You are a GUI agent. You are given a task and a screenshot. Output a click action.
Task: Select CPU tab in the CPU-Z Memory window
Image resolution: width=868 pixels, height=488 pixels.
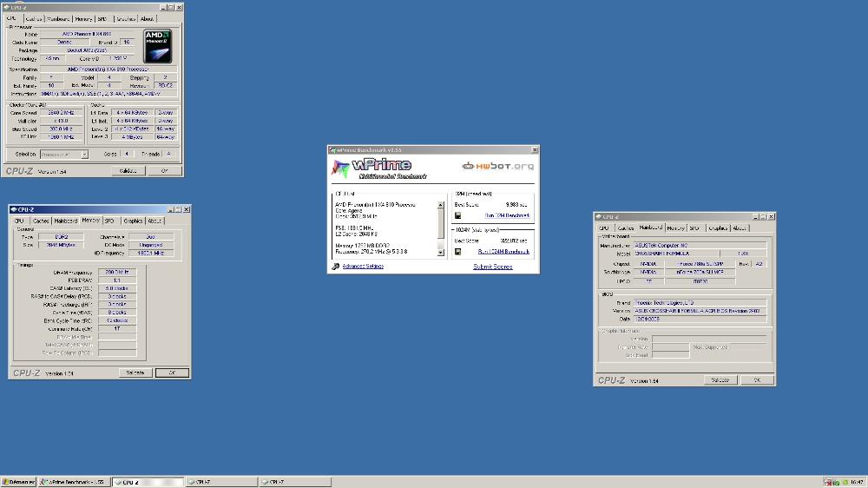[x=20, y=221]
